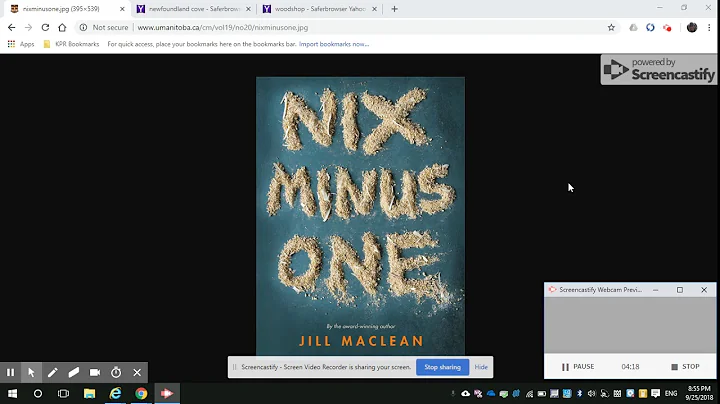This screenshot has width=720, height=404.
Task: Close the Screencastify Webcam Preview window
Action: tap(704, 290)
